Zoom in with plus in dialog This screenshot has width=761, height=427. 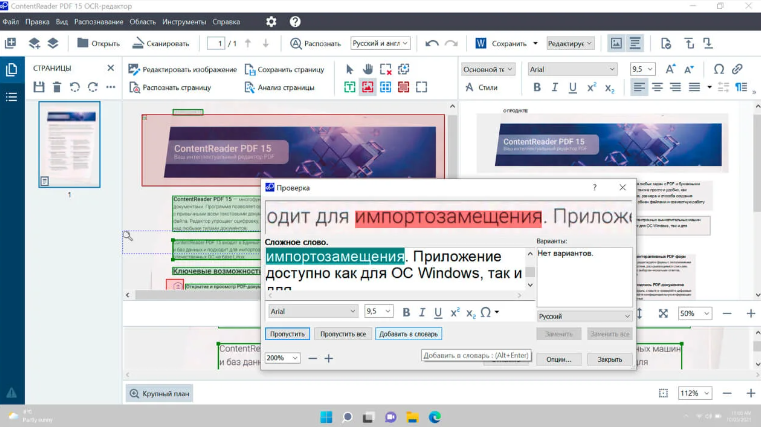(x=329, y=358)
